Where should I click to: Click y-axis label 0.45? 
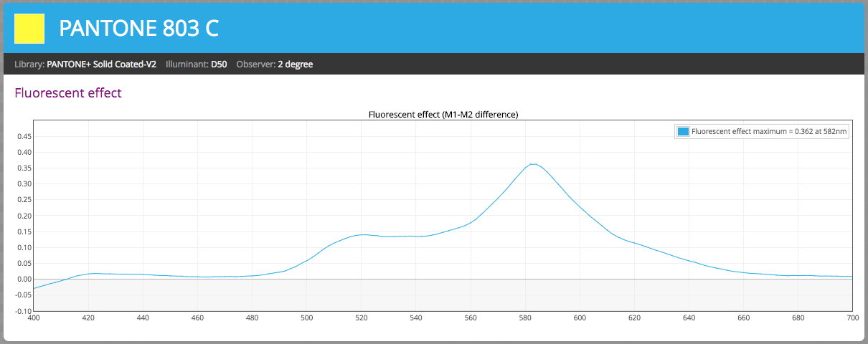click(x=24, y=136)
